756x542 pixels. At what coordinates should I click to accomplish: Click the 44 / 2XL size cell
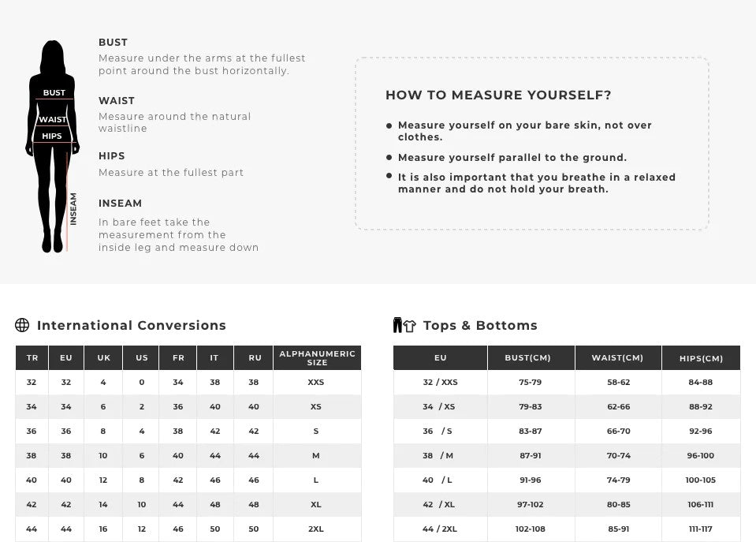tap(439, 529)
